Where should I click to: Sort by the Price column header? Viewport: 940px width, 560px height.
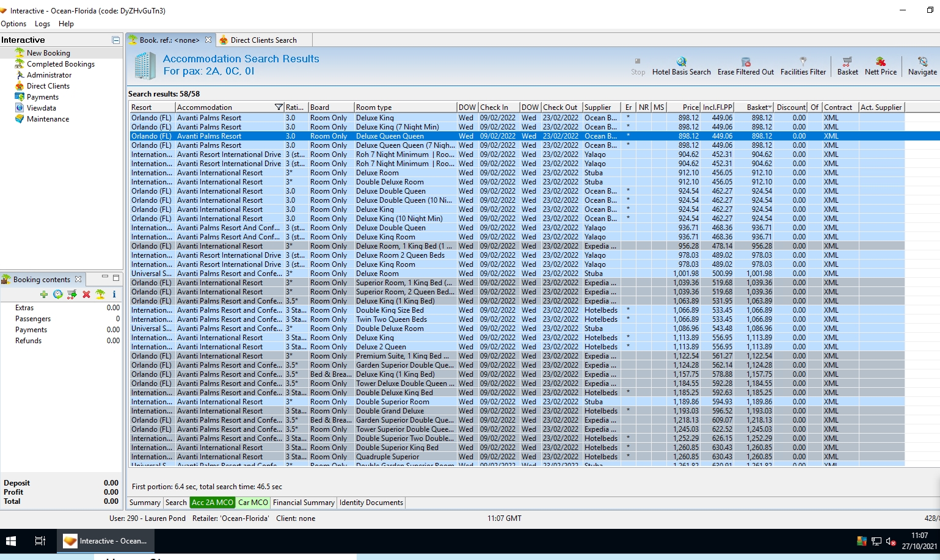[683, 107]
